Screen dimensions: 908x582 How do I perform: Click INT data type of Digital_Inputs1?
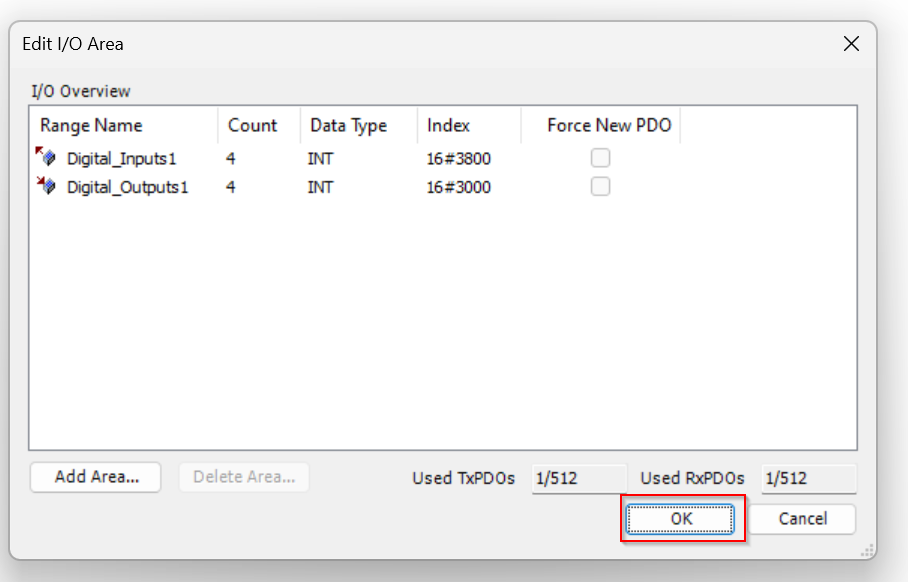320,159
